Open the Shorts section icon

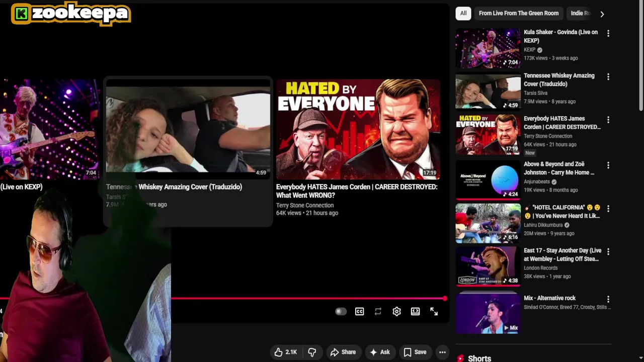coord(460,358)
